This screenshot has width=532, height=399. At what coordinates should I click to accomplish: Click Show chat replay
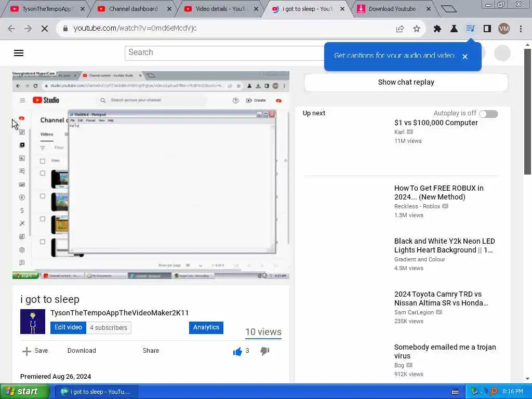[406, 82]
